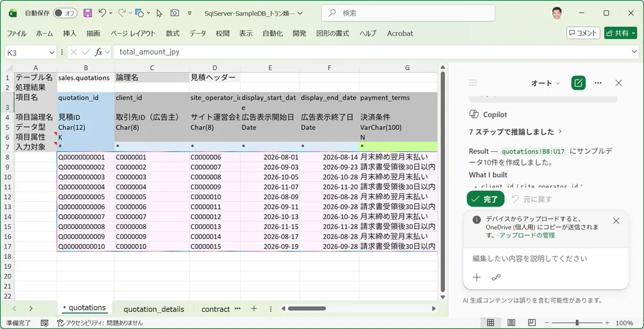Open Customize Quick Access Toolbar dropdown
This screenshot has height=329, width=644.
190,13
